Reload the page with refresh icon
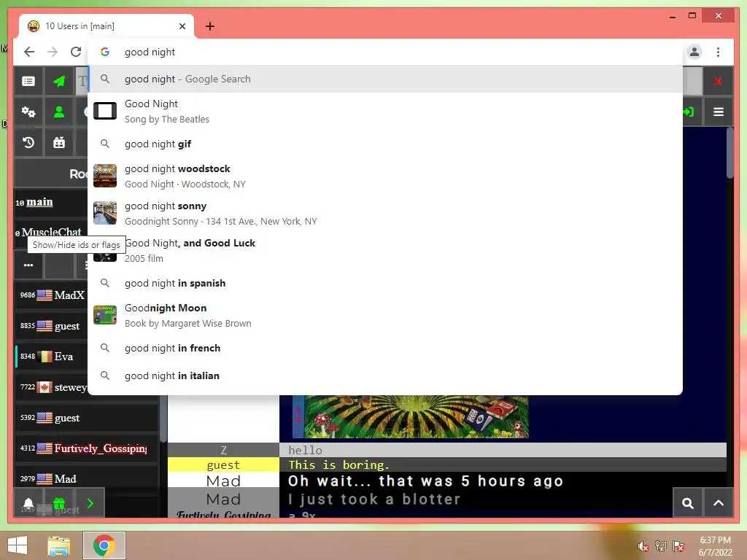The image size is (747, 560). pyautogui.click(x=76, y=52)
